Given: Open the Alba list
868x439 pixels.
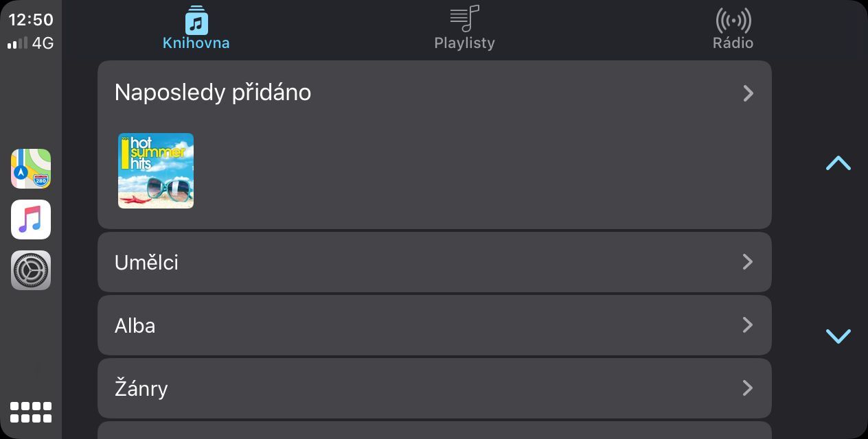Looking at the screenshot, I should click(135, 325).
